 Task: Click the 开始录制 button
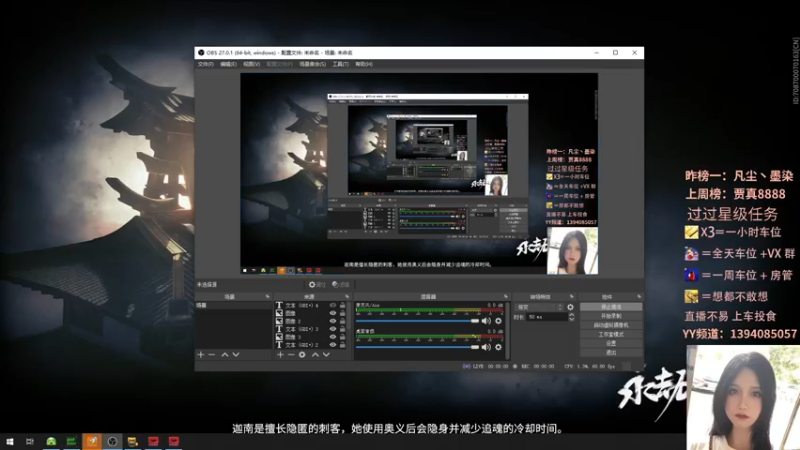(611, 316)
